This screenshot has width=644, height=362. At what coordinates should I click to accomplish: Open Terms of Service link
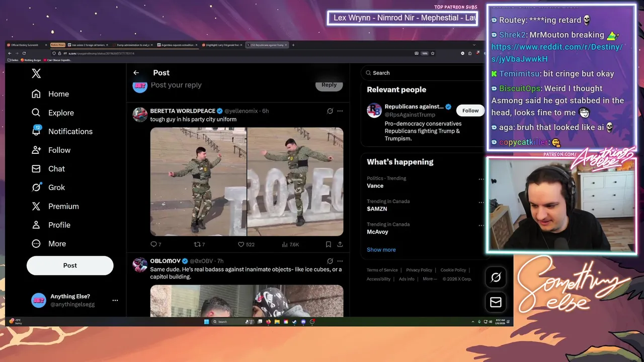click(382, 270)
